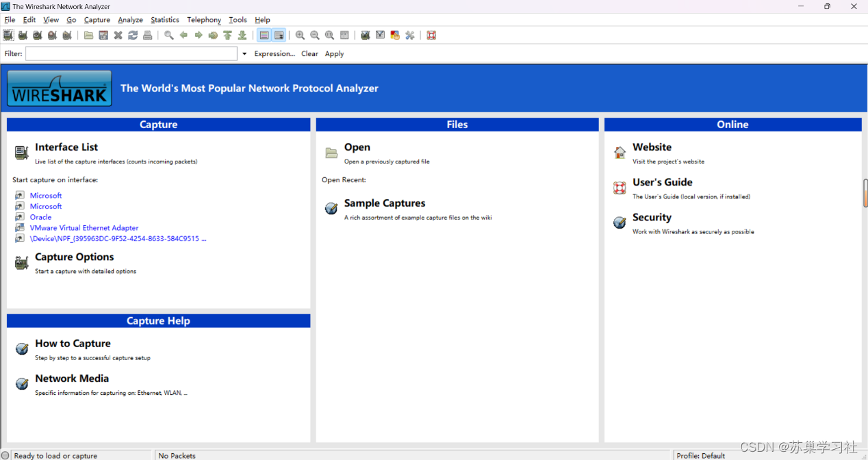868x460 pixels.
Task: Click the lifebuoy help toolbar icon
Action: [x=431, y=35]
